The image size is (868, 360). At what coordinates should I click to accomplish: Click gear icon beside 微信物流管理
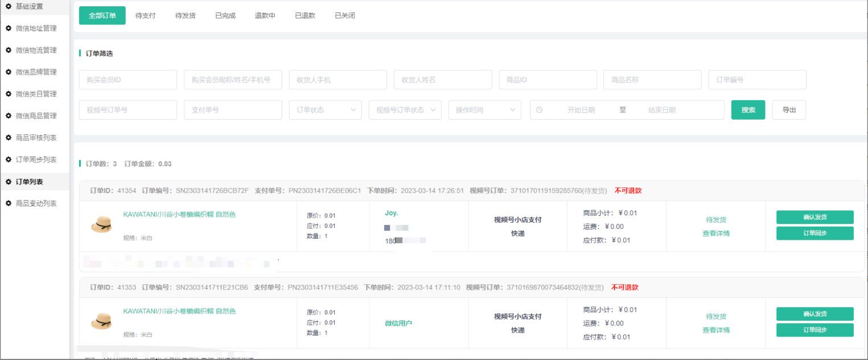point(9,50)
